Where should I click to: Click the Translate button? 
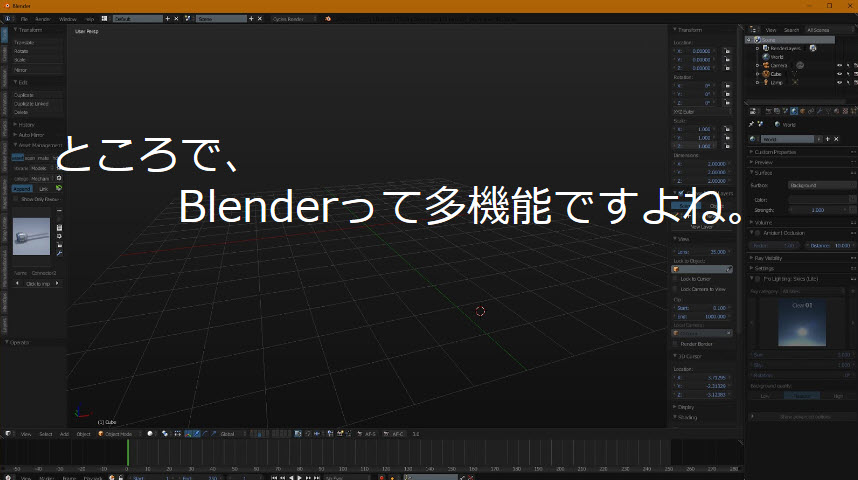[x=37, y=43]
